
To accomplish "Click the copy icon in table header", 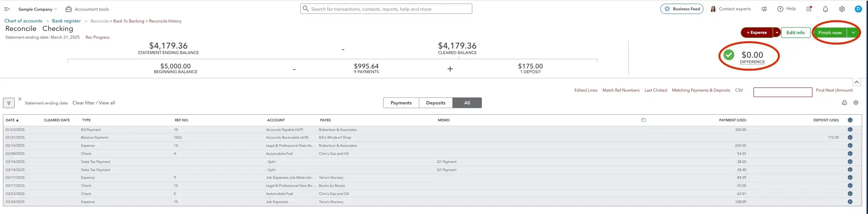I will 643,120.
